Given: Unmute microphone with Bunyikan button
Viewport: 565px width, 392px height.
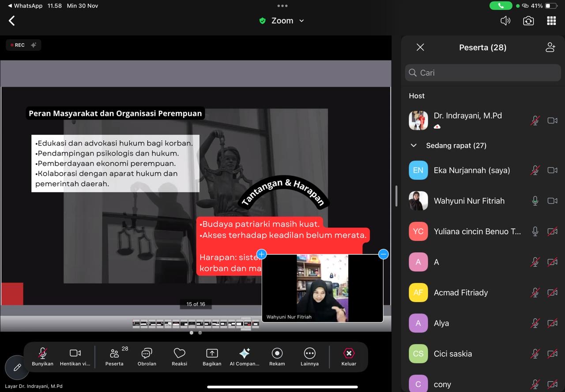Looking at the screenshot, I should click(42, 356).
